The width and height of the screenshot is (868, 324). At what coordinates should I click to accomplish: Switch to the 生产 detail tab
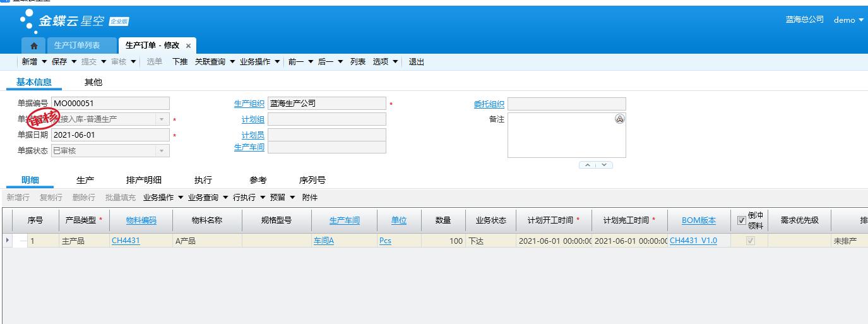pos(85,180)
